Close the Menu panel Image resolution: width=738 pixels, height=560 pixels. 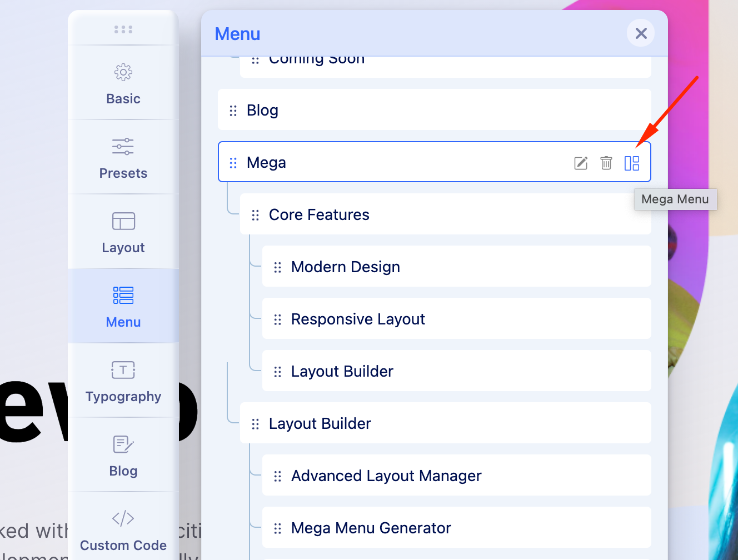tap(641, 33)
